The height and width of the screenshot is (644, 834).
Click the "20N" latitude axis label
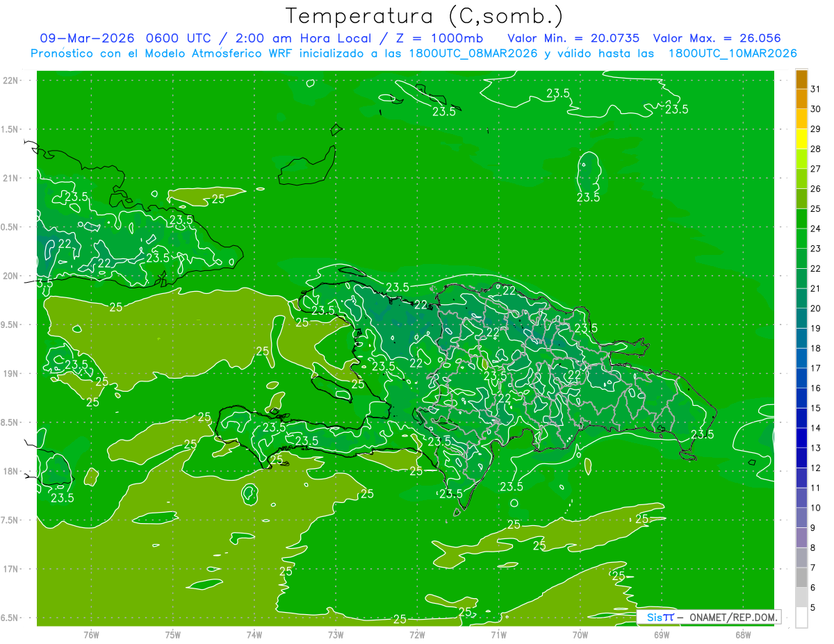[12, 276]
